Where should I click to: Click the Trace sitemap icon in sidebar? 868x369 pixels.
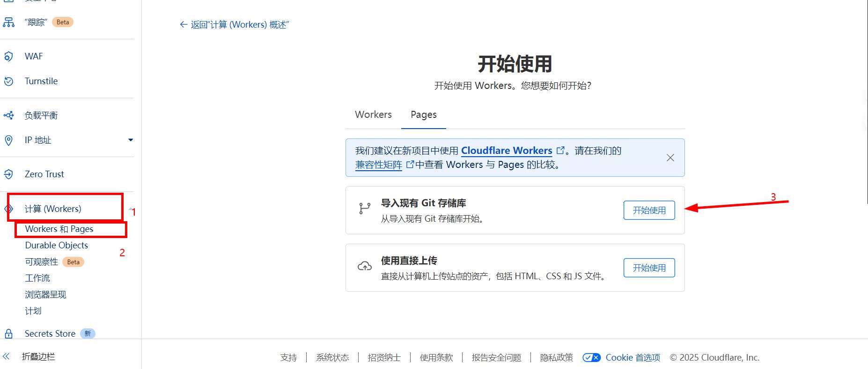(8, 22)
